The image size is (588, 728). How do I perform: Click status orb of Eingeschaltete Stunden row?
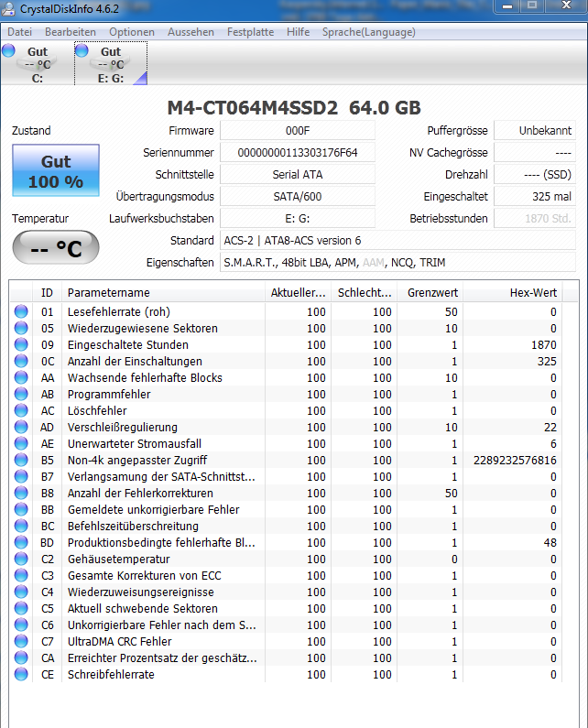point(21,344)
